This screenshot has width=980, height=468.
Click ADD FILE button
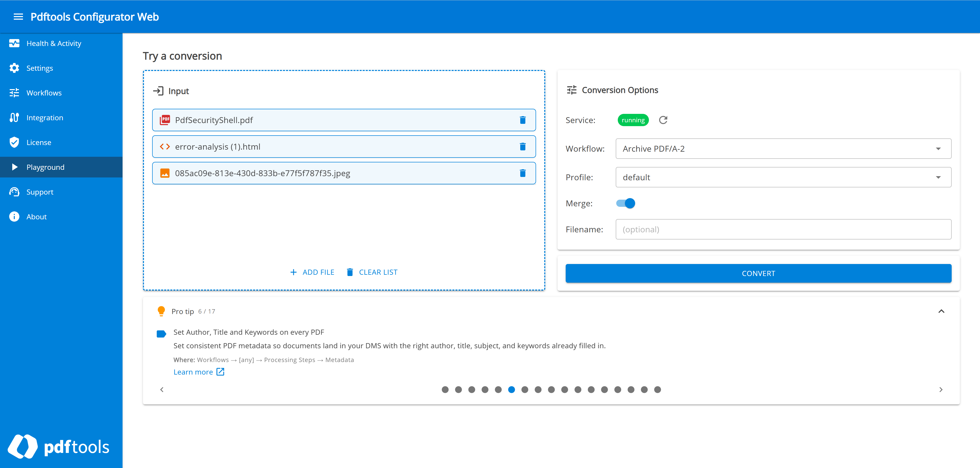(312, 272)
